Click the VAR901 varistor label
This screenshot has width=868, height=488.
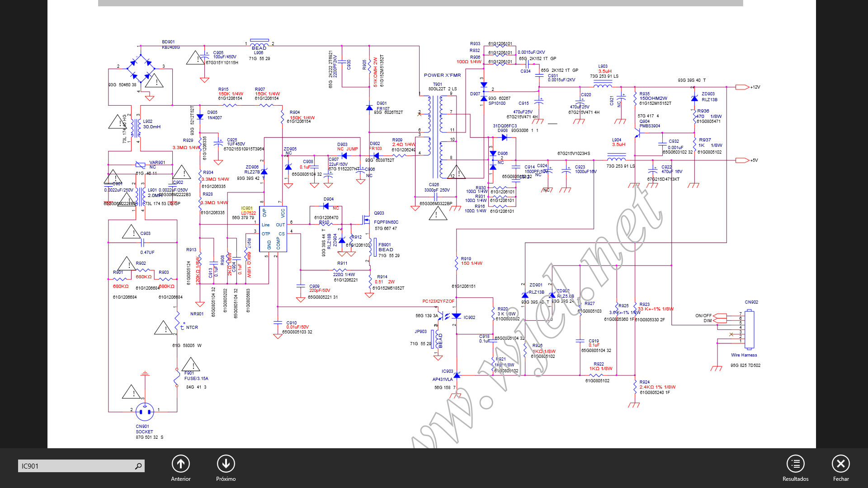point(157,163)
